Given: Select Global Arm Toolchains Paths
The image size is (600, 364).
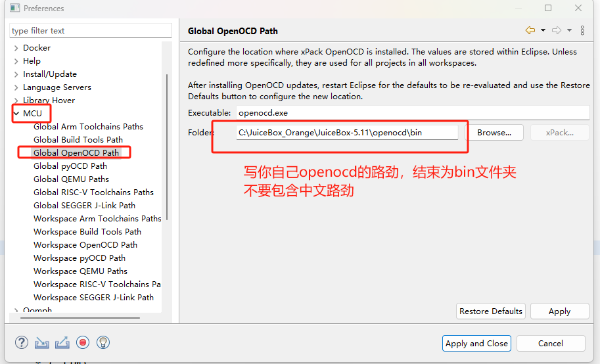Looking at the screenshot, I should point(88,127).
